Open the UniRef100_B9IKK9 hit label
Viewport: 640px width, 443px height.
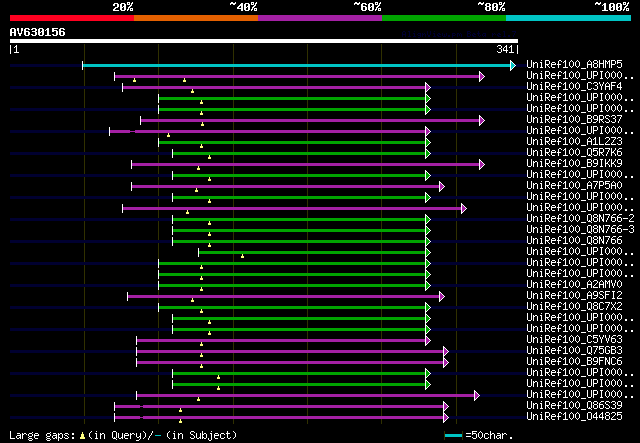pyautogui.click(x=574, y=164)
